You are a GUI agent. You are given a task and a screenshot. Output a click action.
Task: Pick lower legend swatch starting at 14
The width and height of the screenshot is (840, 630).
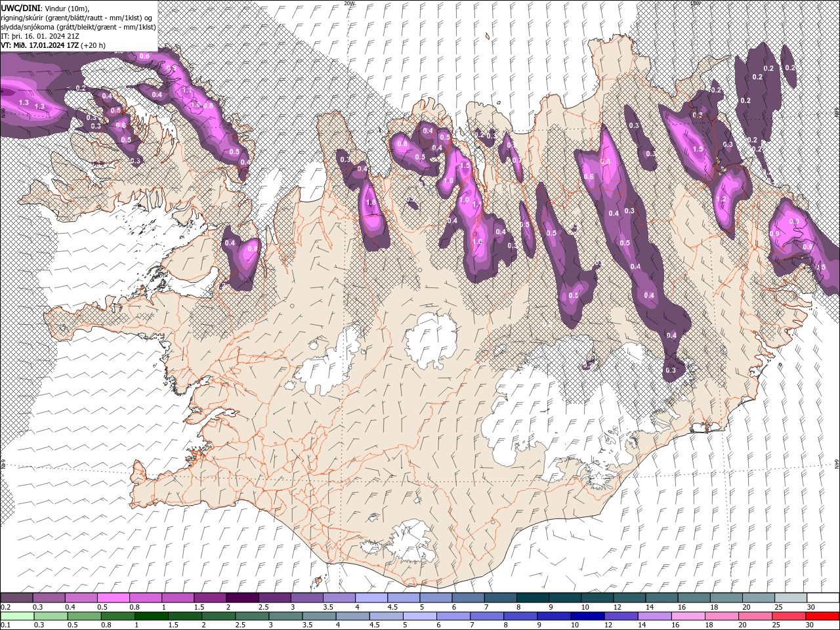coord(654,616)
